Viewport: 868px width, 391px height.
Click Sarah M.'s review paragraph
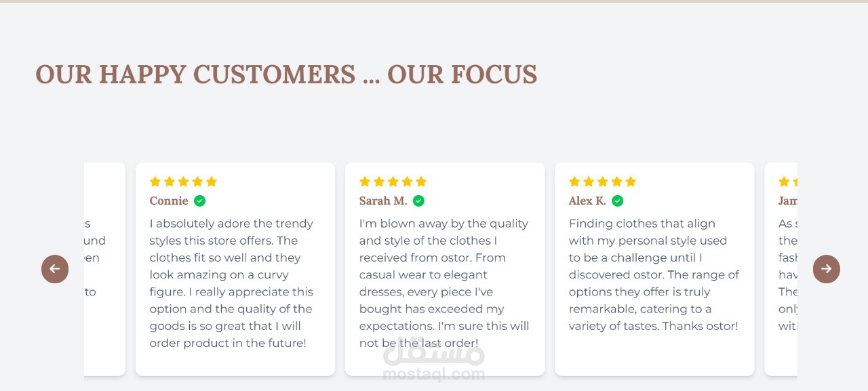tap(443, 283)
